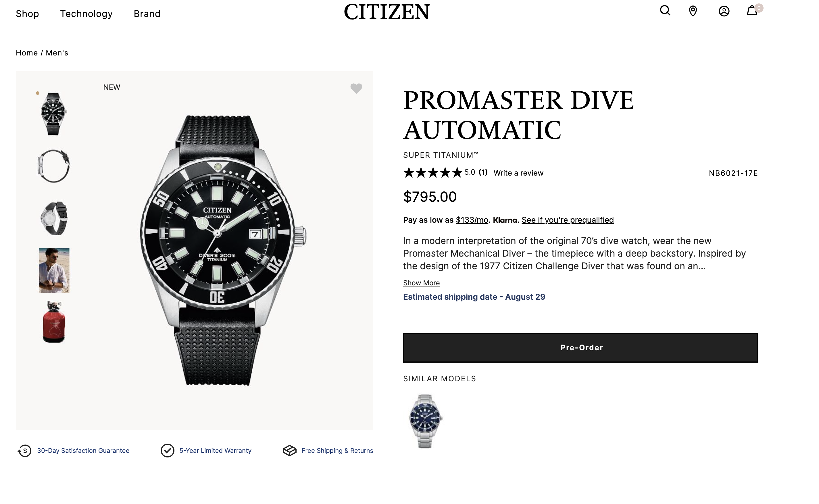Open the blue dial similar model
819x504 pixels.
(x=425, y=421)
